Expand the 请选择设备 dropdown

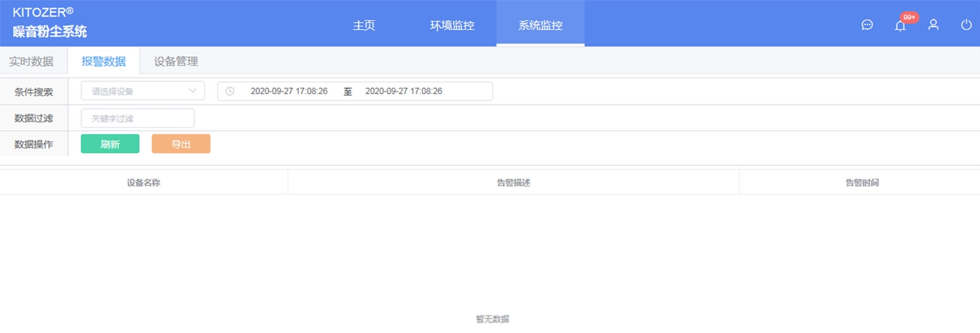(143, 91)
